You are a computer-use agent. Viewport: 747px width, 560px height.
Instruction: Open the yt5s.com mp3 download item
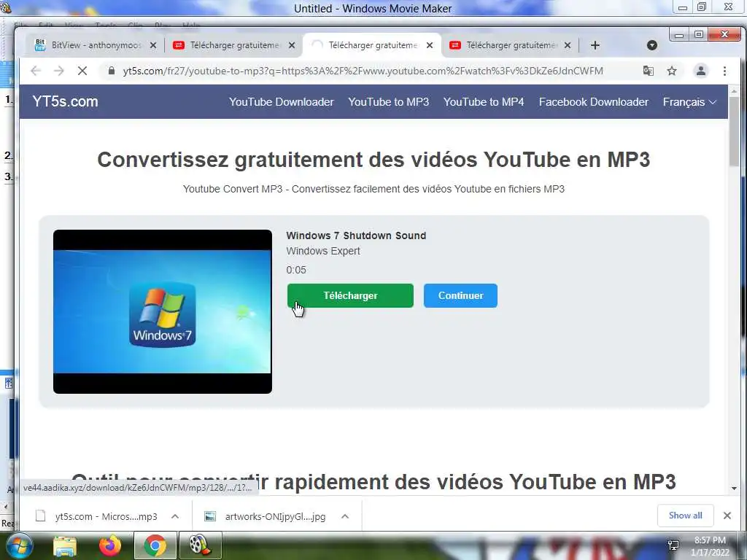pos(98,516)
